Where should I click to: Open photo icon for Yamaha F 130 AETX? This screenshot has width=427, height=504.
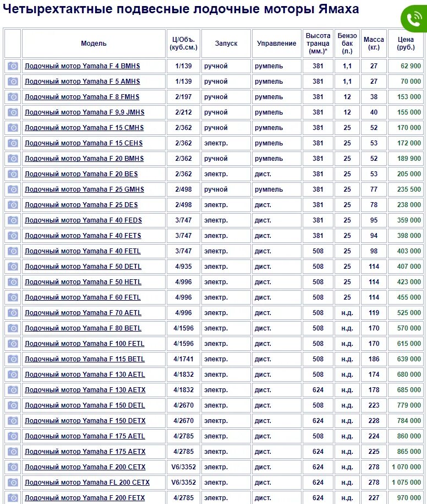coord(13,390)
